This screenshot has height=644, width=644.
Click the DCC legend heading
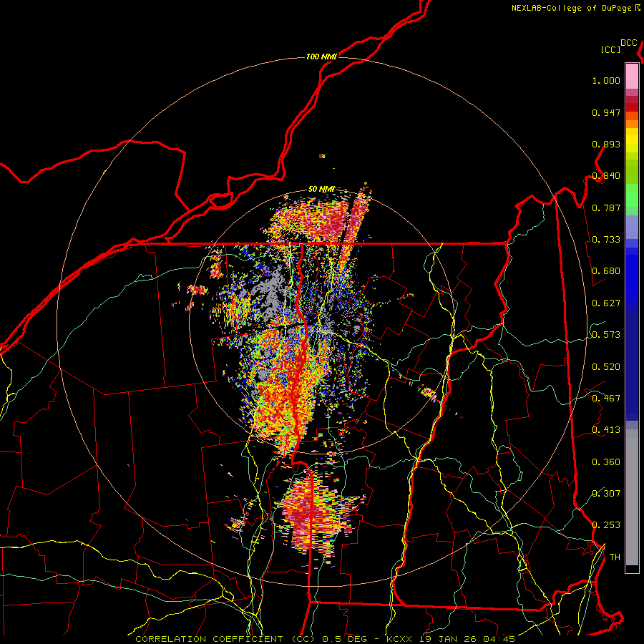pos(628,43)
